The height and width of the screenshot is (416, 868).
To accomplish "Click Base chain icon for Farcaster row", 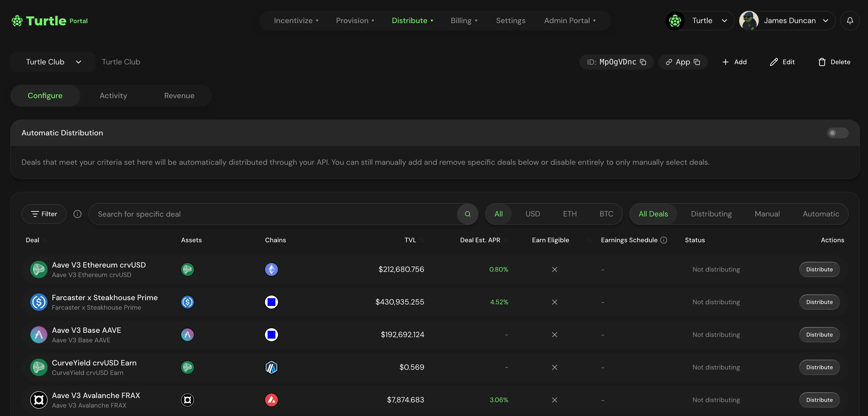I will [x=271, y=302].
